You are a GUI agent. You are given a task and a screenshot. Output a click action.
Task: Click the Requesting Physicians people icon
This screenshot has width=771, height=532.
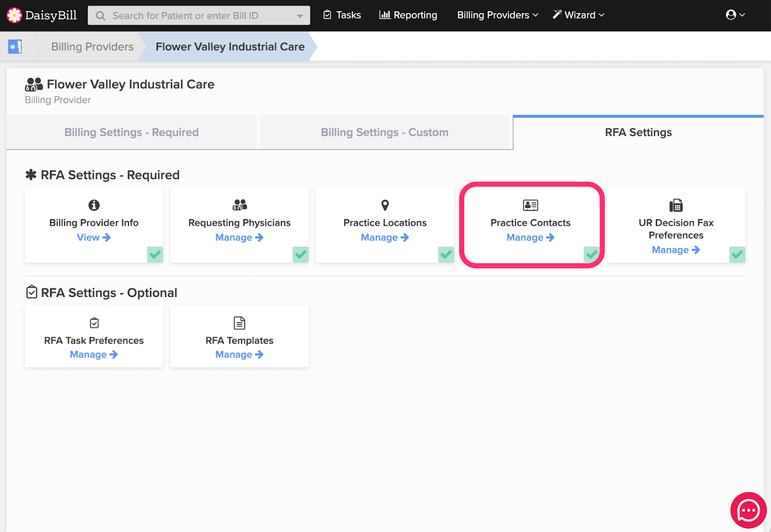point(239,205)
